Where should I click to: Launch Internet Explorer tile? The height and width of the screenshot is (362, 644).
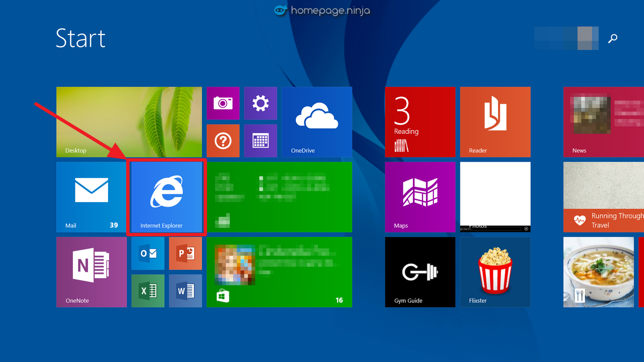click(x=167, y=197)
